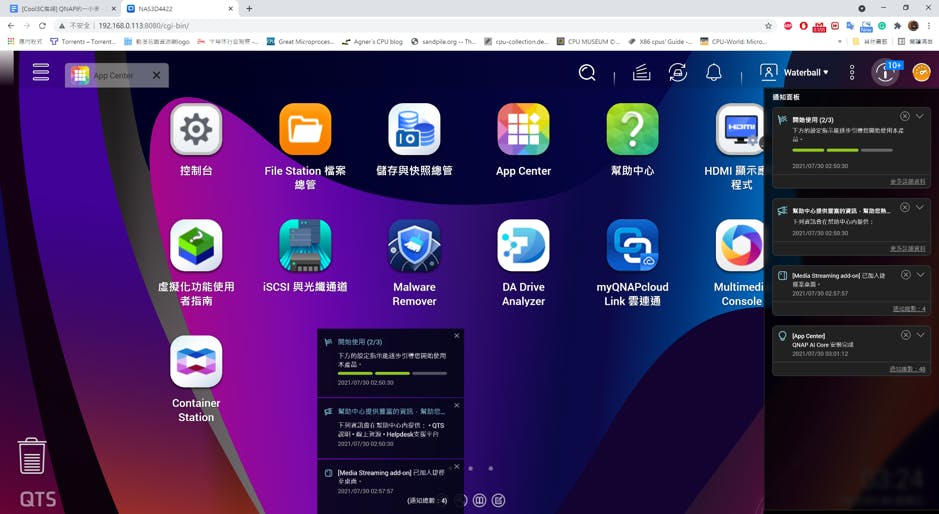This screenshot has height=514, width=939.
Task: Launch Container Station
Action: [196, 362]
